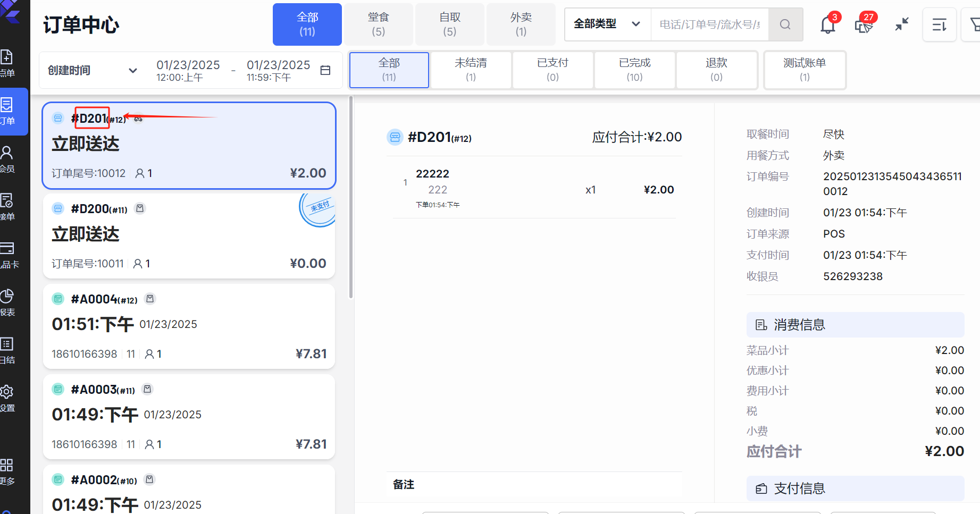The image size is (980, 514).
Task: Expand the 创建时间 dropdown
Action: [93, 70]
